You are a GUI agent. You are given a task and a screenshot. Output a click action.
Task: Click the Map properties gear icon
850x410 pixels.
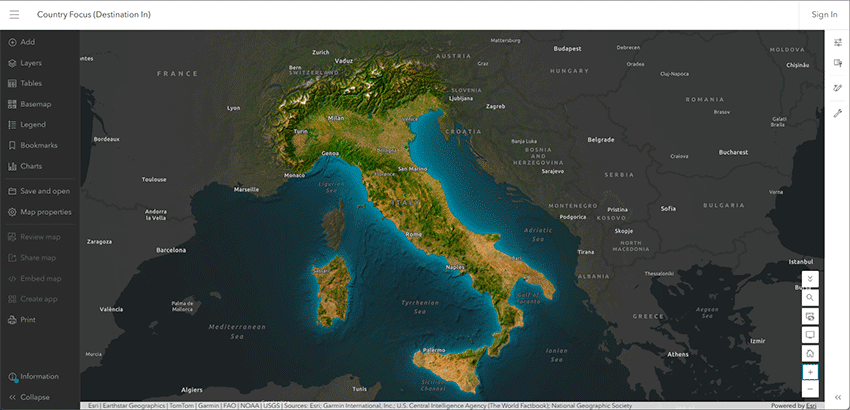pyautogui.click(x=12, y=212)
